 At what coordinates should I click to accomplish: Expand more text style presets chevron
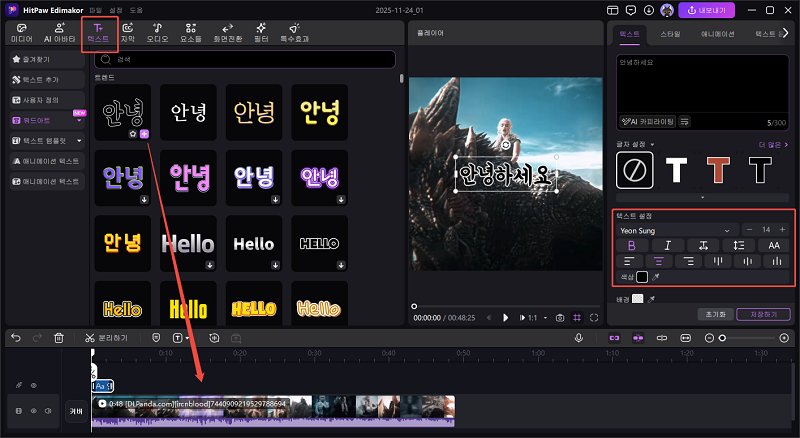[x=703, y=198]
